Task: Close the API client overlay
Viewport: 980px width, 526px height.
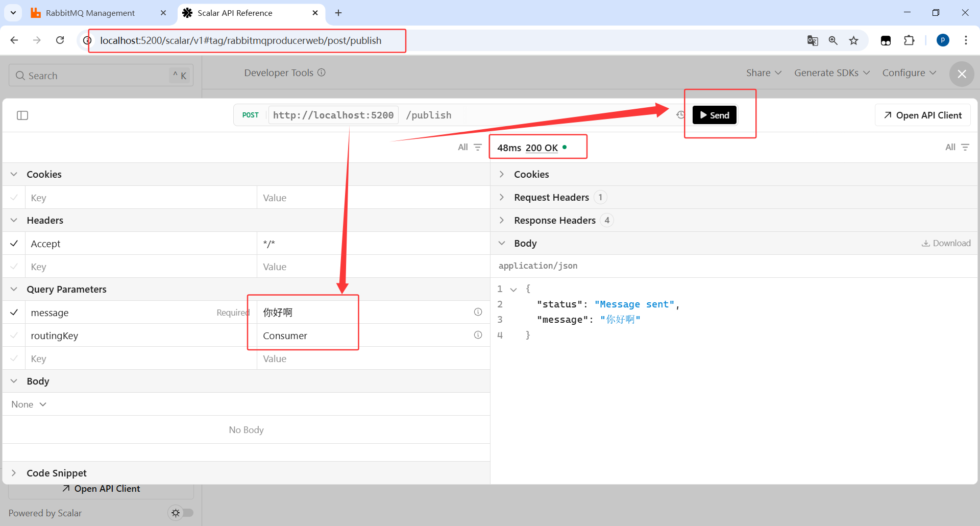Action: point(962,74)
